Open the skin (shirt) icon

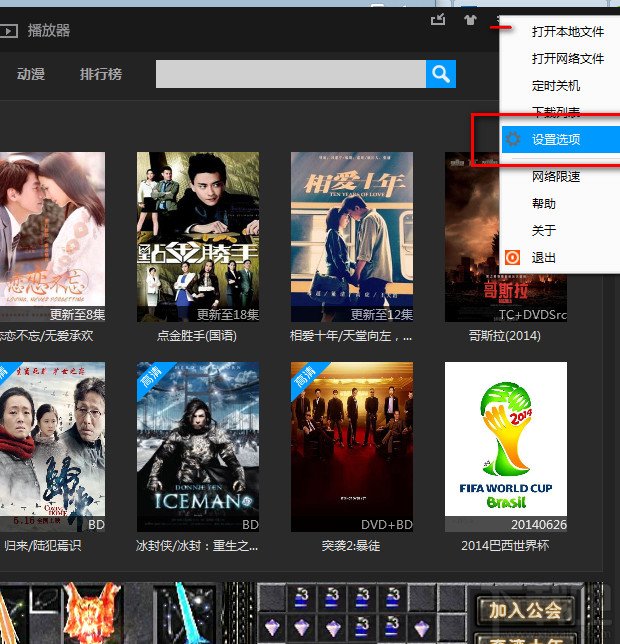(470, 19)
